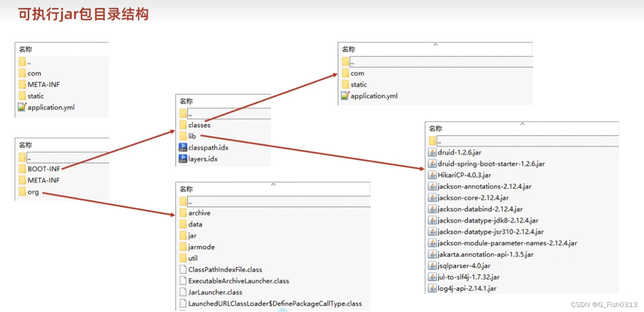Click the 名称 header above the archive folder
This screenshot has width=644, height=312.
[186, 189]
